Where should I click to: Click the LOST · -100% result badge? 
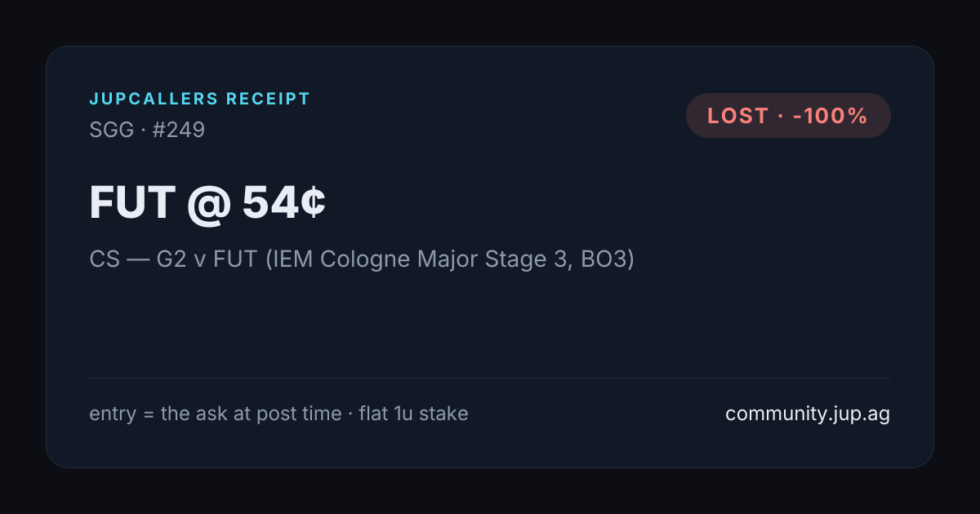tap(788, 116)
